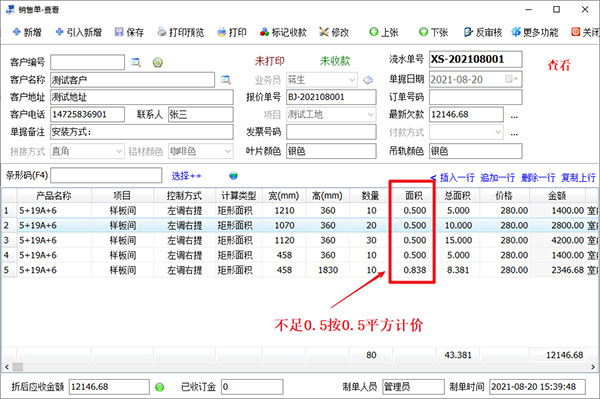
Task: Expand the 项目 dropdown
Action: click(x=370, y=114)
